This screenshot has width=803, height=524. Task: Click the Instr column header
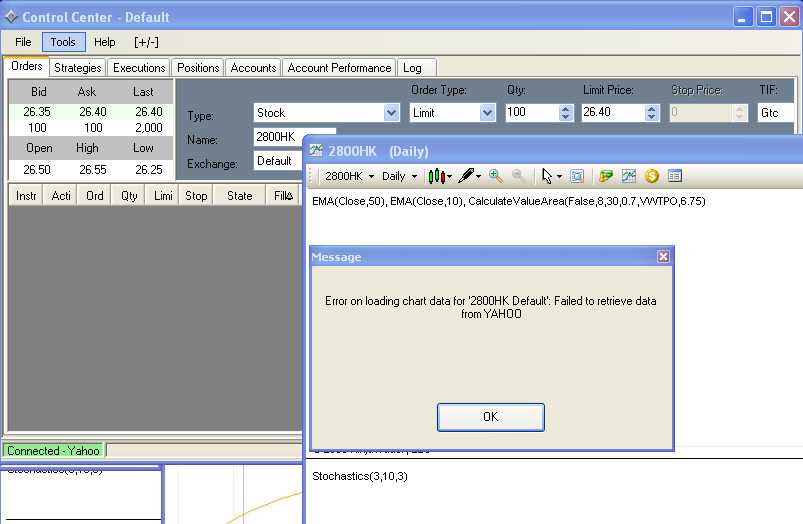(26, 196)
